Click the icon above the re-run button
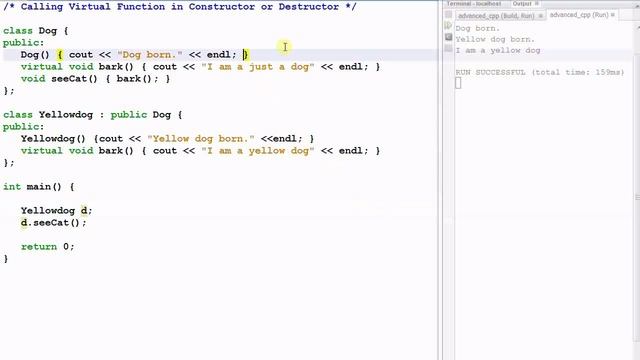The width and height of the screenshot is (640, 360). click(x=448, y=15)
